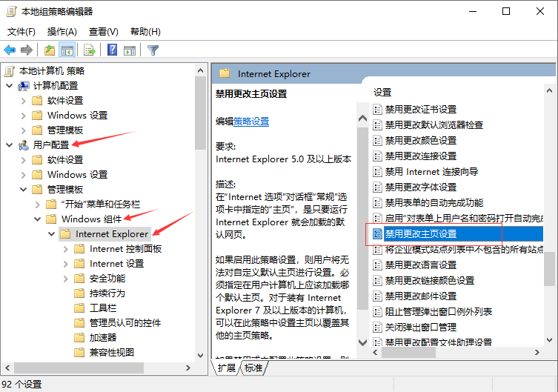Toggle the show/hide action pane icon
Viewport: 558px width, 392px height.
130,50
